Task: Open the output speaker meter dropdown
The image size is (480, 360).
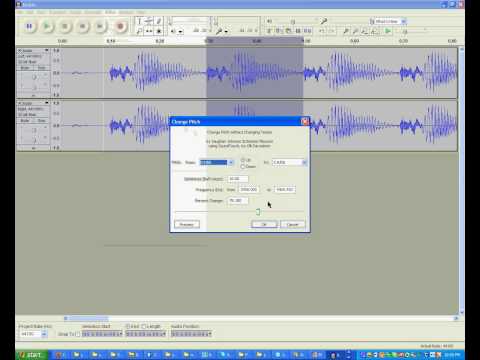Action: (x=180, y=32)
